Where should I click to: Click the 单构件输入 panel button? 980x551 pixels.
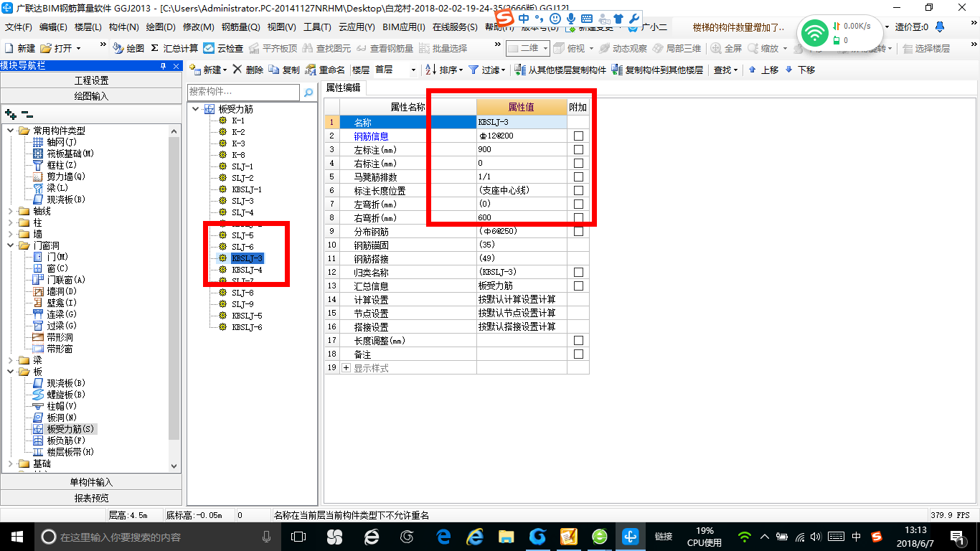91,482
